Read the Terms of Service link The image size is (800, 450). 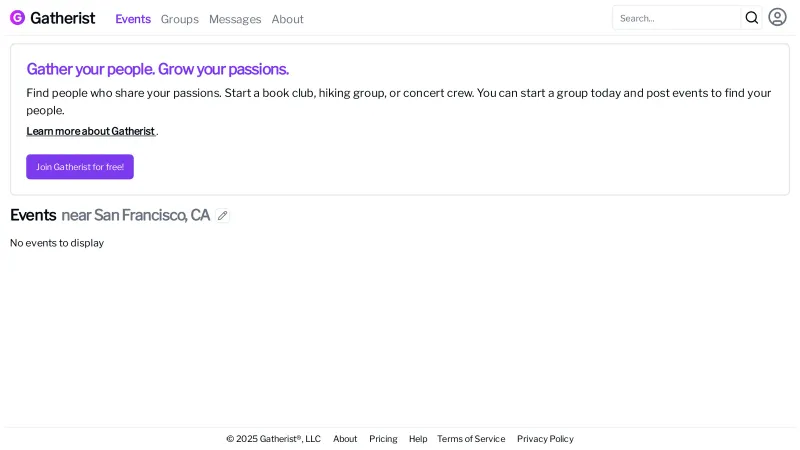(x=471, y=439)
